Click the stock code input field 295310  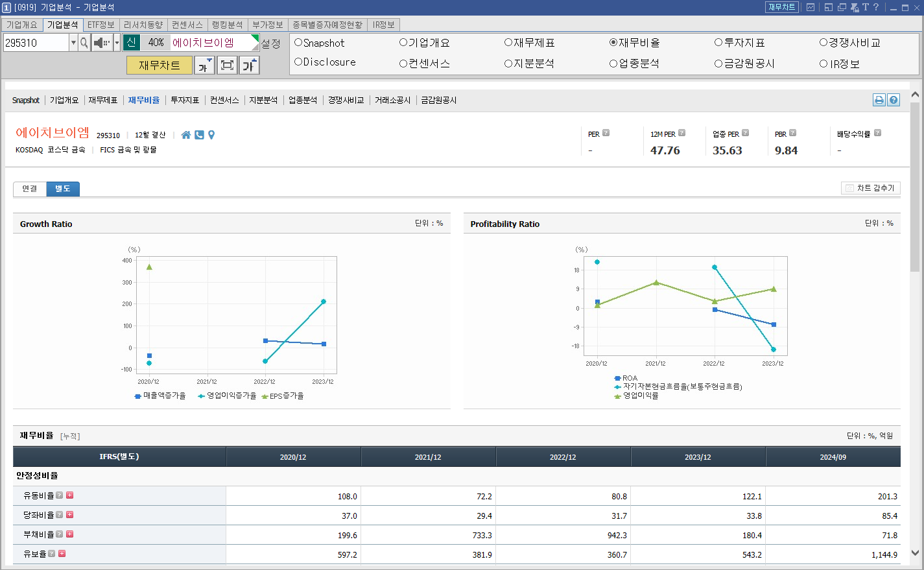coord(36,43)
